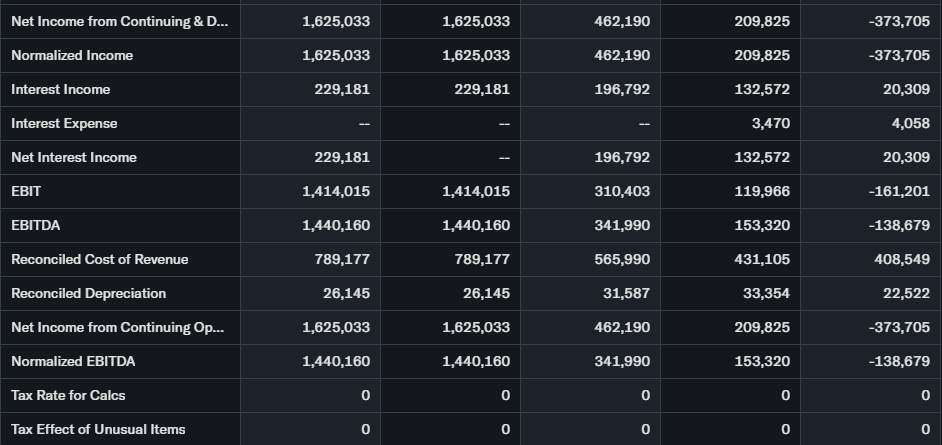
Task: Click the Interest Expense value 4,058
Action: pos(912,123)
